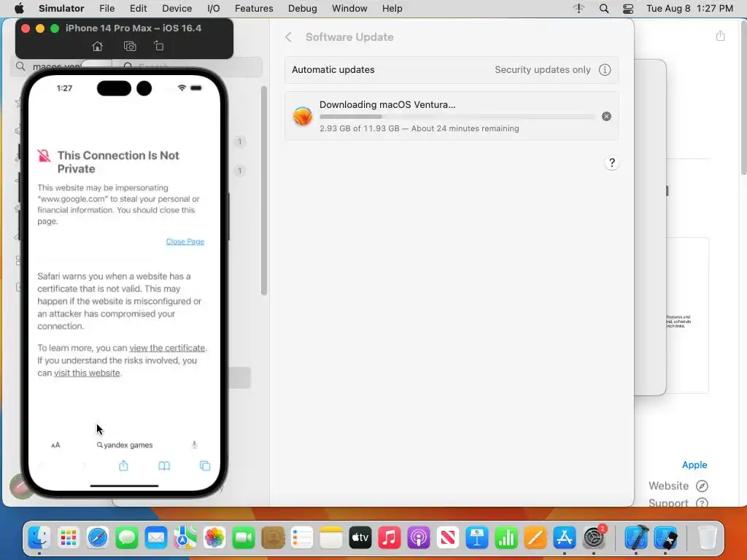The height and width of the screenshot is (560, 747).
Task: Open Safari bookmarks icon in the simulator
Action: (164, 466)
